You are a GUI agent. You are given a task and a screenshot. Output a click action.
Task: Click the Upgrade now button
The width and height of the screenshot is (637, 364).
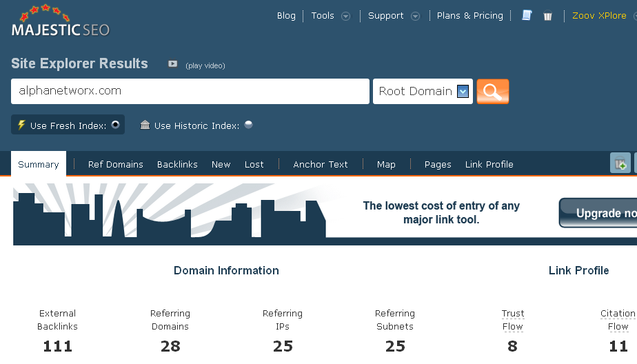tap(598, 213)
